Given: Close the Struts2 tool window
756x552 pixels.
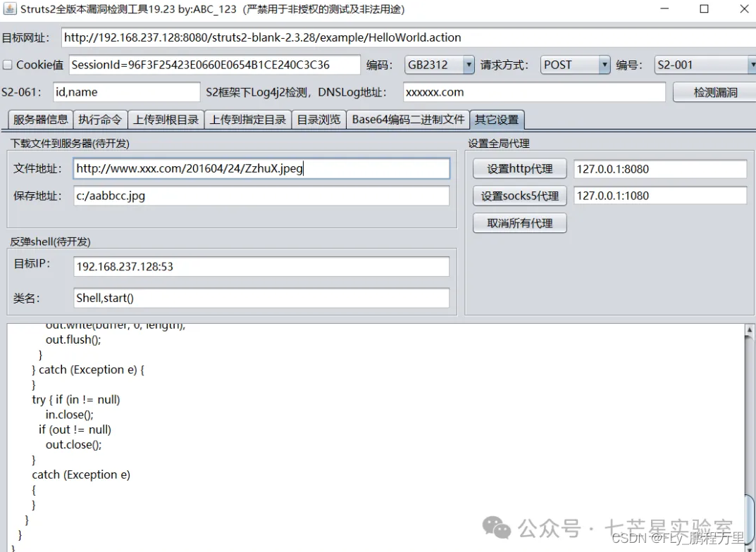Looking at the screenshot, I should (744, 9).
